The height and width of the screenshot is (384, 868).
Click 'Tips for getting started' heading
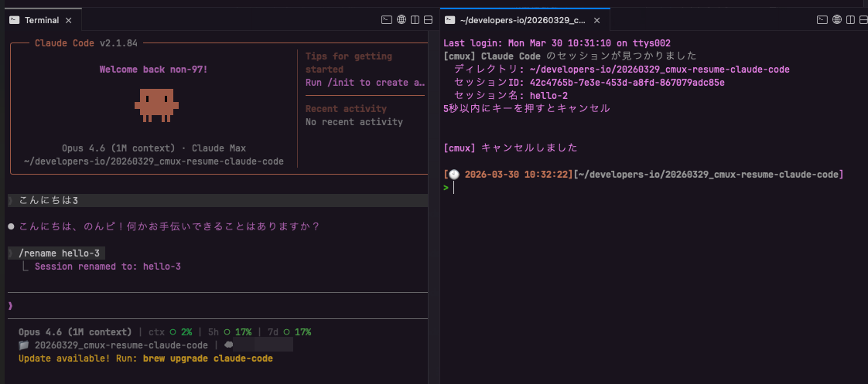(x=349, y=63)
